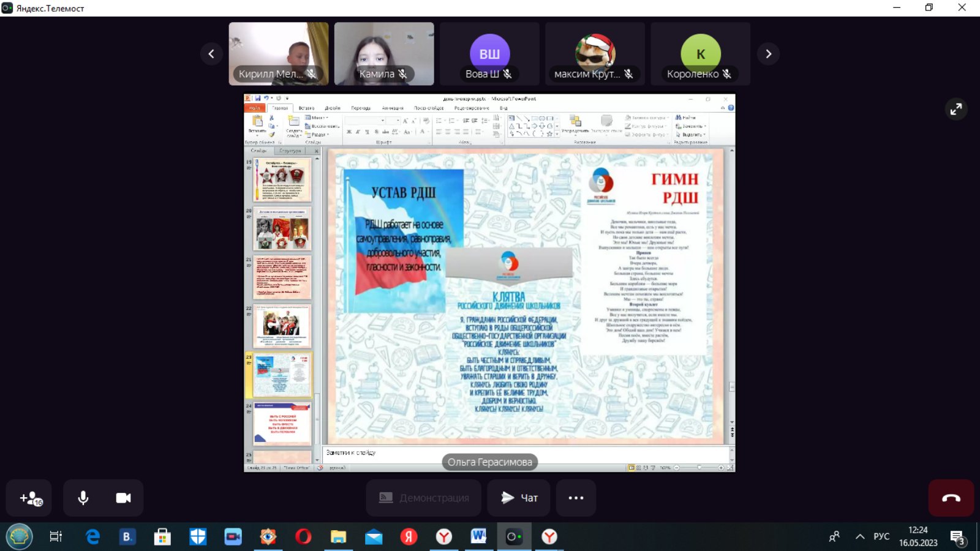This screenshot has height=551, width=980.
Task: Open Opera browser from taskbar
Action: pos(303,537)
